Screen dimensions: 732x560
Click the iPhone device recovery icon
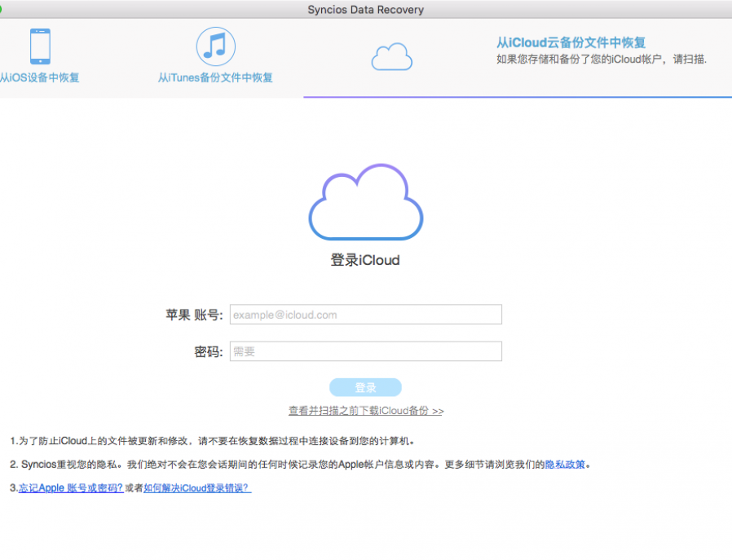pos(40,46)
